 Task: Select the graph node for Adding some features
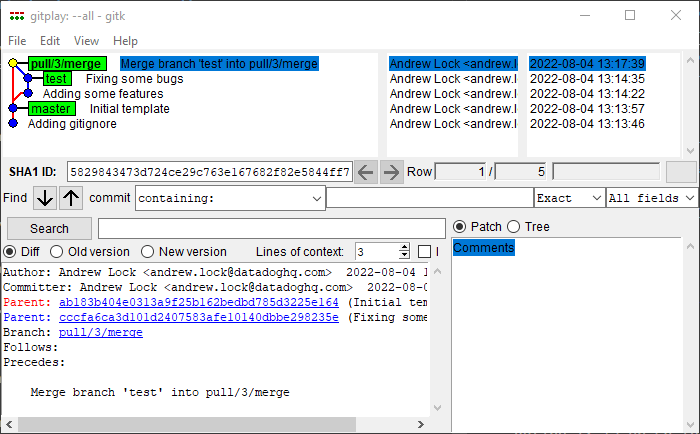pyautogui.click(x=28, y=93)
